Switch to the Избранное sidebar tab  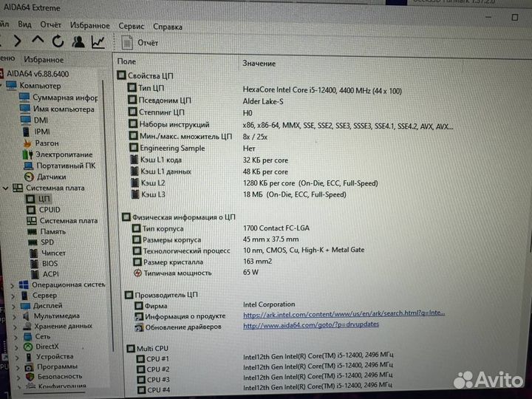(44, 60)
